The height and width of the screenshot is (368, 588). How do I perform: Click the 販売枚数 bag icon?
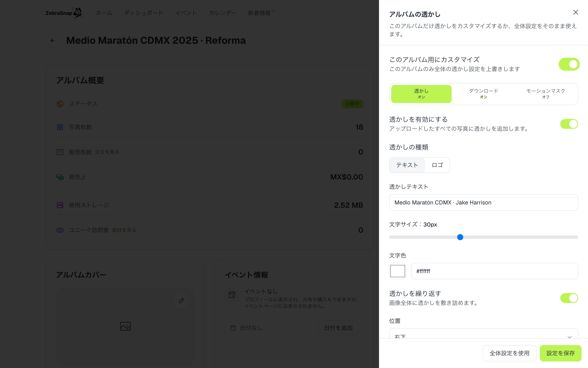[x=60, y=152]
